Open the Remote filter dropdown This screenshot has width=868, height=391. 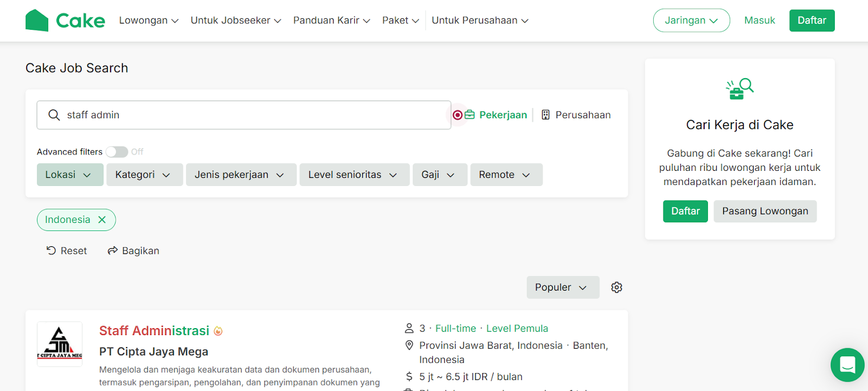coord(506,175)
